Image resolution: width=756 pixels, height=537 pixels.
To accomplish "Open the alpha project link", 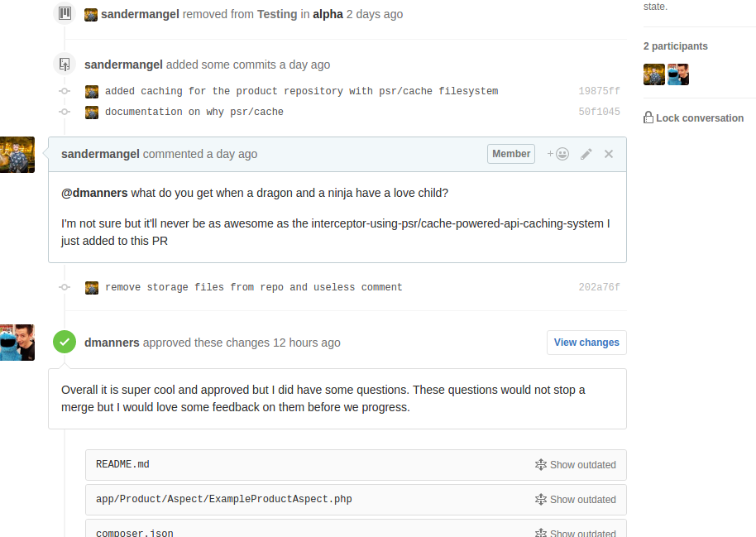I will [328, 14].
